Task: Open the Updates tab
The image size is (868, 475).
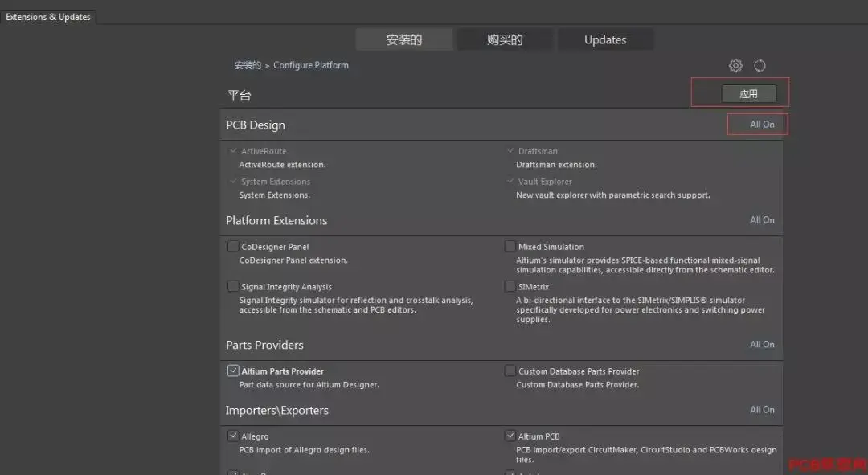Action: click(605, 40)
